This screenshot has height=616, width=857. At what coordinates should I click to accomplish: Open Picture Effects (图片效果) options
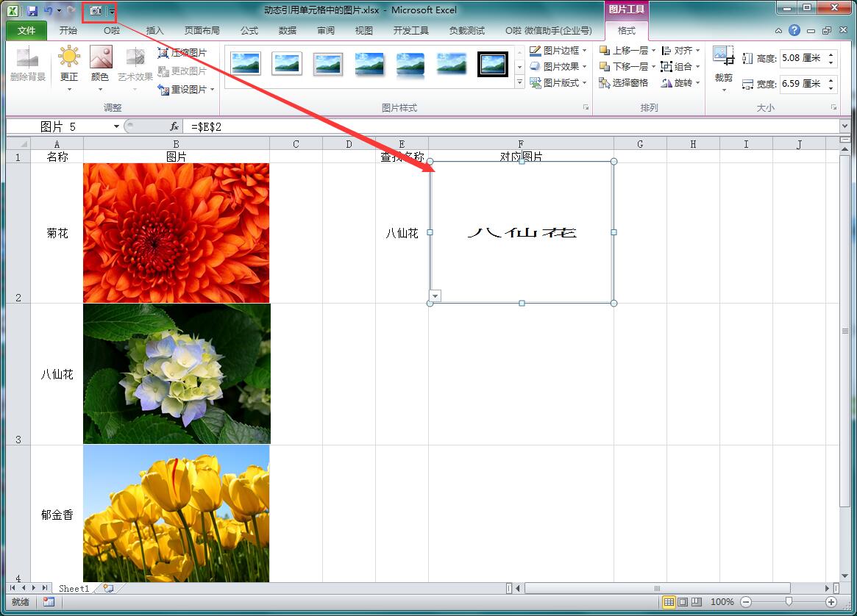pos(558,67)
